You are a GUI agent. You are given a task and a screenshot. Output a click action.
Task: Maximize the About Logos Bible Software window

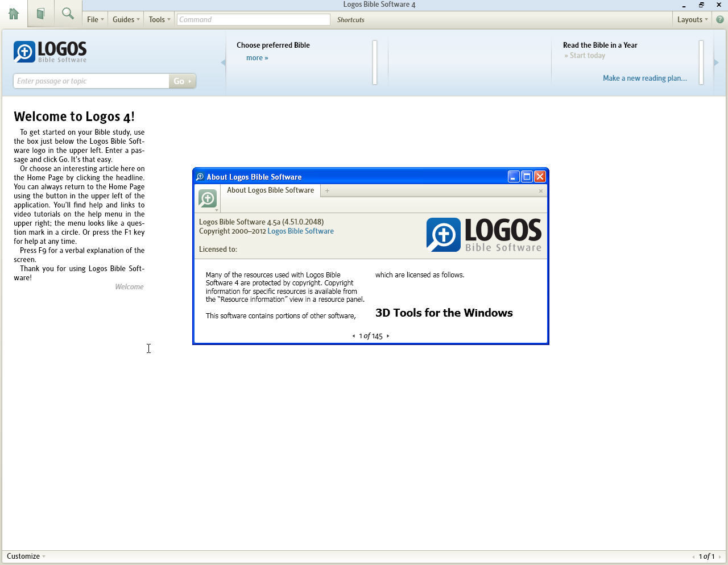click(x=527, y=177)
